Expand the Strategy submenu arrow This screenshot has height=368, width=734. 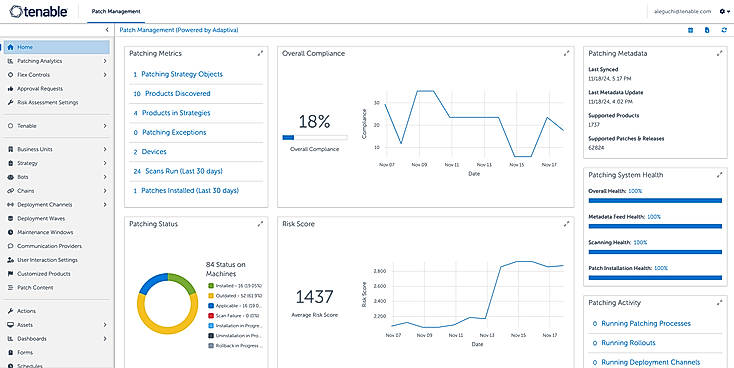pyautogui.click(x=105, y=163)
